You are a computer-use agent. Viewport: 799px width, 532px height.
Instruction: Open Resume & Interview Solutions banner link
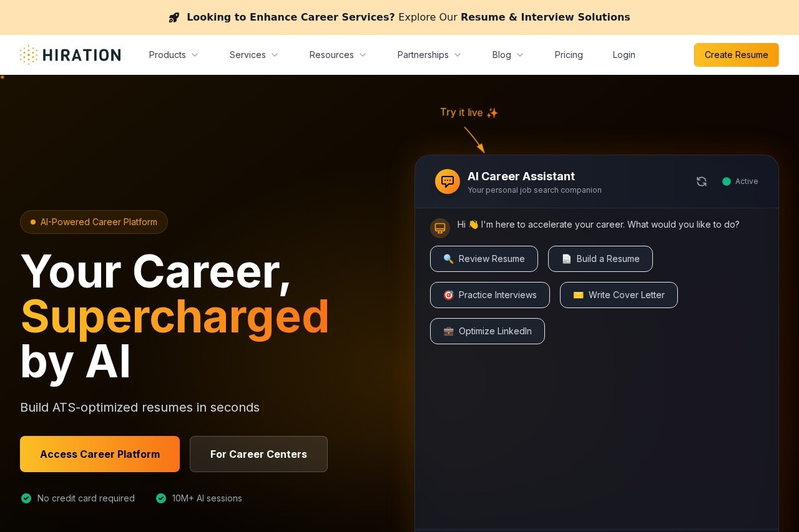[545, 17]
